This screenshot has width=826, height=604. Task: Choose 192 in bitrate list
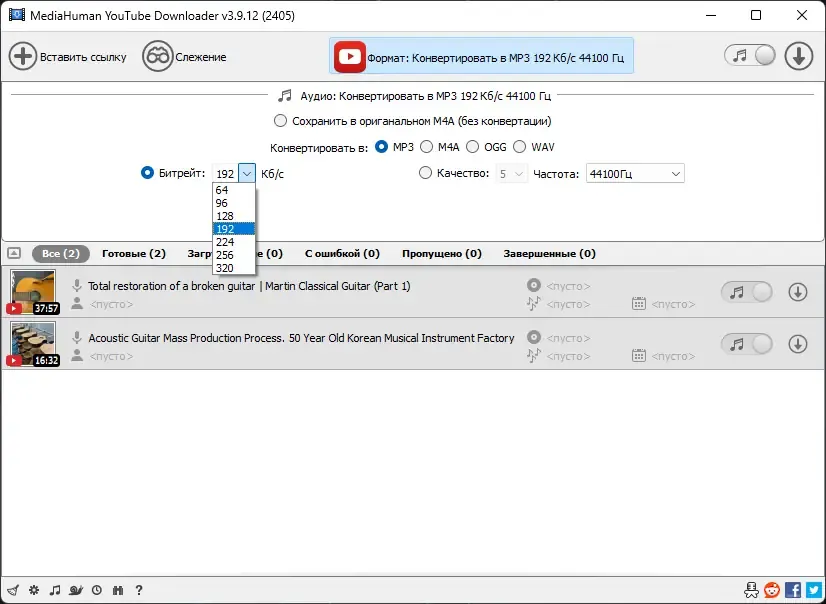tap(234, 229)
